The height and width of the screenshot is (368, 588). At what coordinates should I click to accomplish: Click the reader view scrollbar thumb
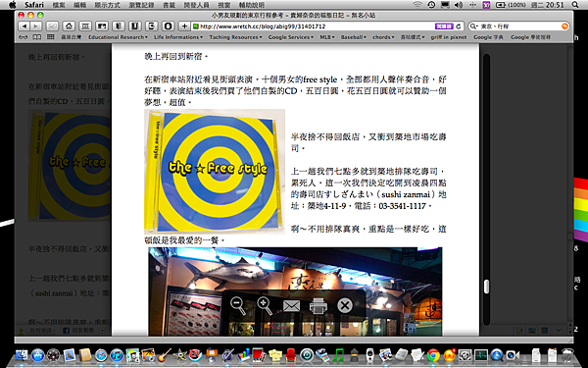pyautogui.click(x=486, y=287)
